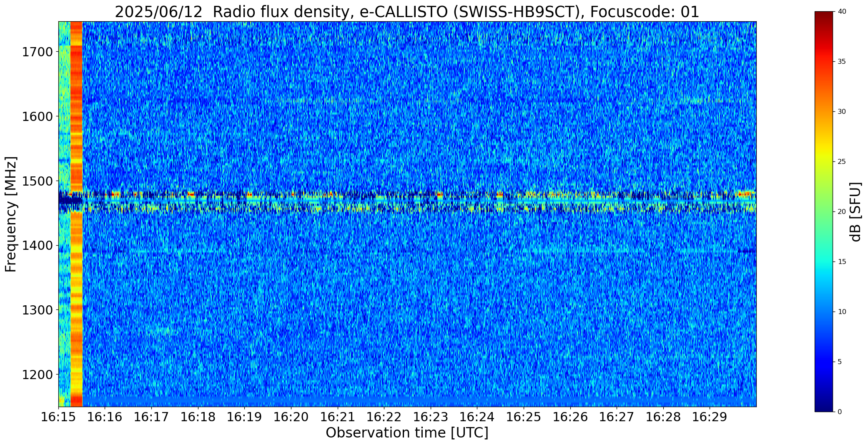The width and height of the screenshot is (868, 445).
Task: Click the 1700 frequency tick label
Action: 37,52
